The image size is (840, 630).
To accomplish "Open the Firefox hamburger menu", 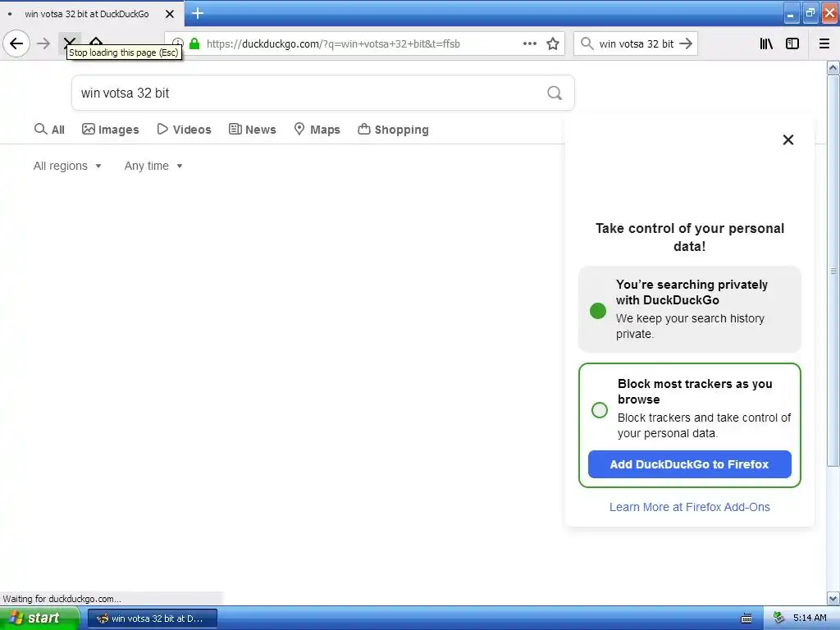I will coord(824,43).
